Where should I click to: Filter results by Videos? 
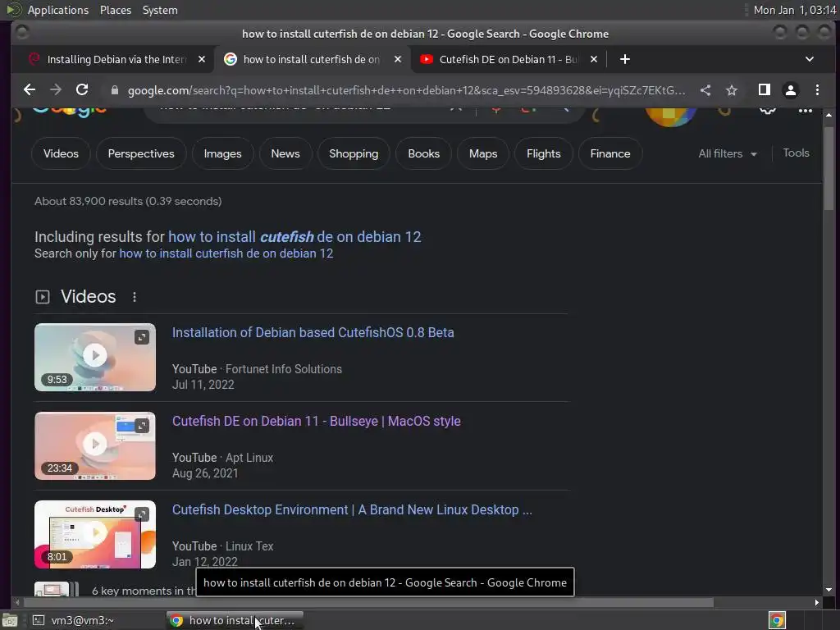click(x=61, y=153)
